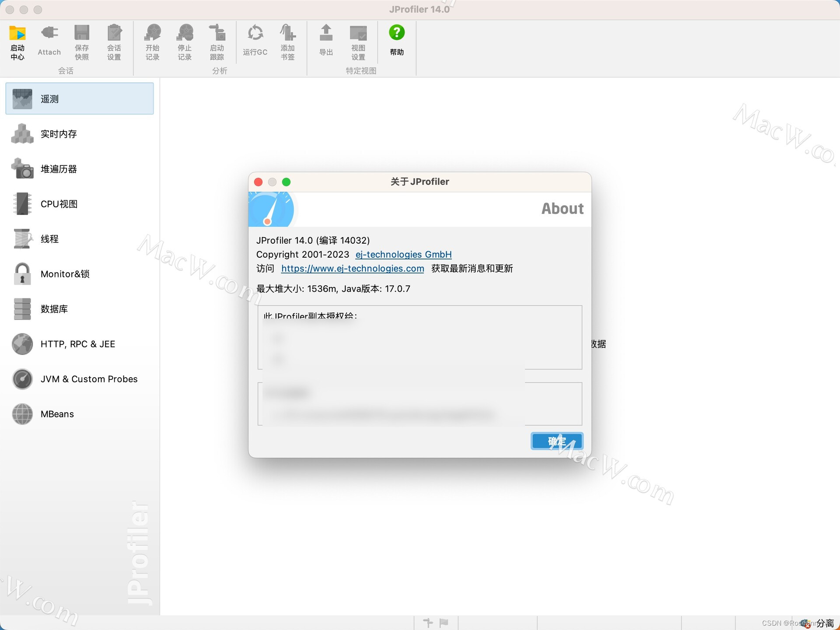Click the ej-technologies GmbH link
The width and height of the screenshot is (840, 630).
[x=403, y=255]
